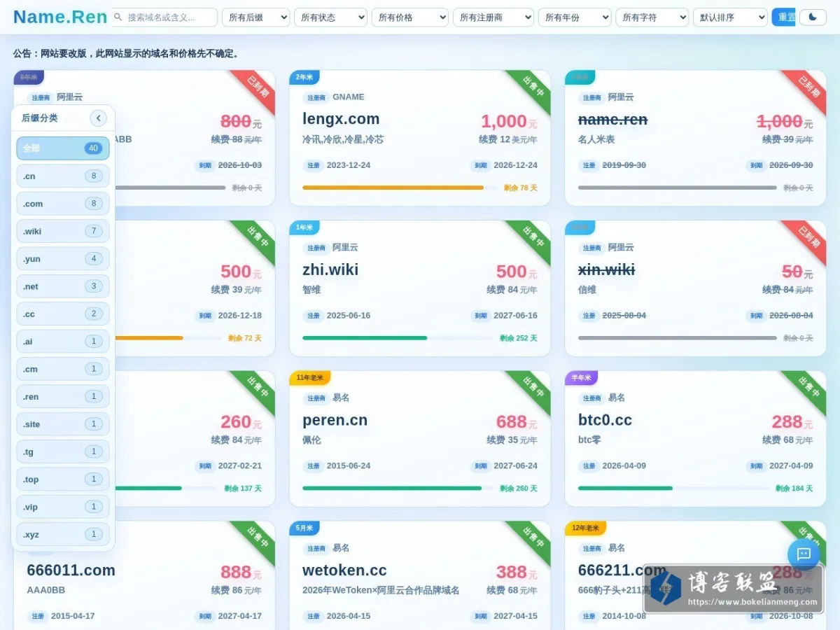Collapse the suffix category panel with the arrow
Screen dimensions: 840x630
click(x=99, y=118)
